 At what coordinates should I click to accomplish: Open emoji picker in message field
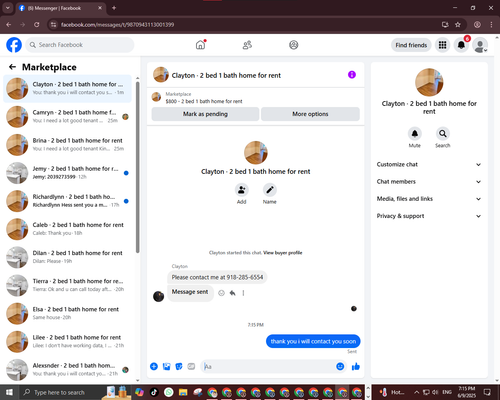point(340,367)
